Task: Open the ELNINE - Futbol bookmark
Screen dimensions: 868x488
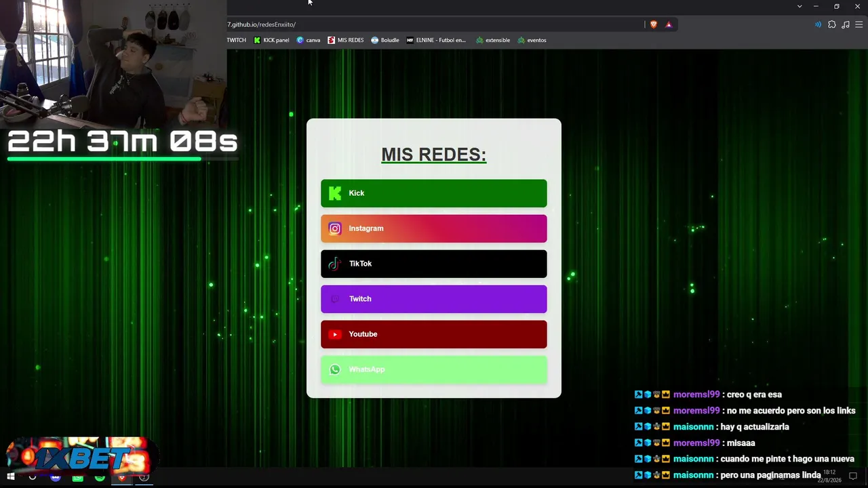Action: pos(436,40)
